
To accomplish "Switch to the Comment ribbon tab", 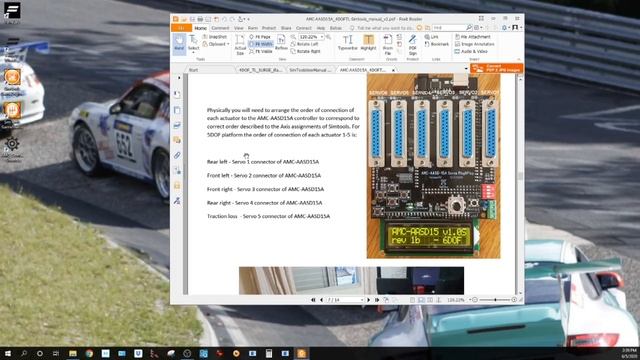I will coord(220,28).
